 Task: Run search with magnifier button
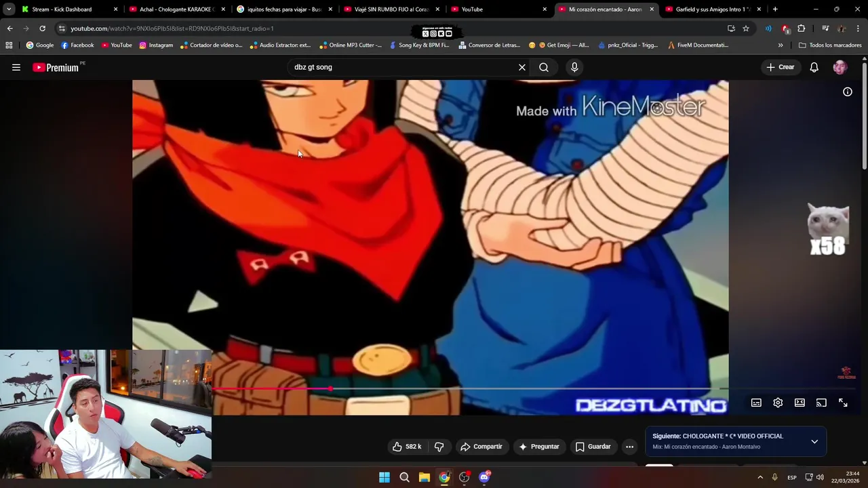coord(544,67)
